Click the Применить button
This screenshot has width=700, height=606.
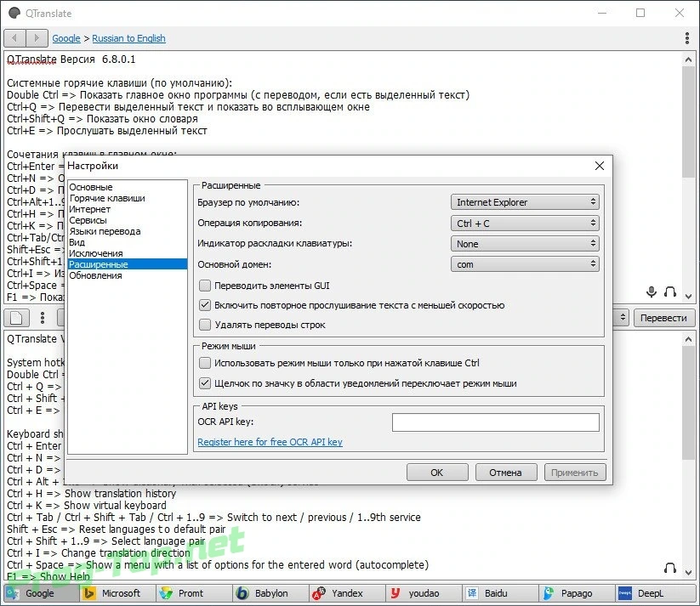[x=575, y=472]
